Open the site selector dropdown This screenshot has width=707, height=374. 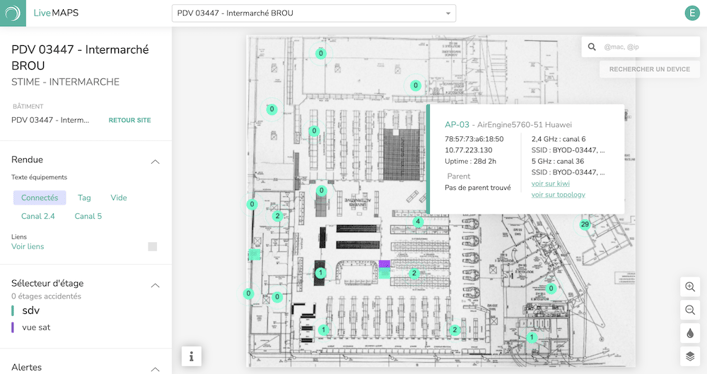coord(314,13)
